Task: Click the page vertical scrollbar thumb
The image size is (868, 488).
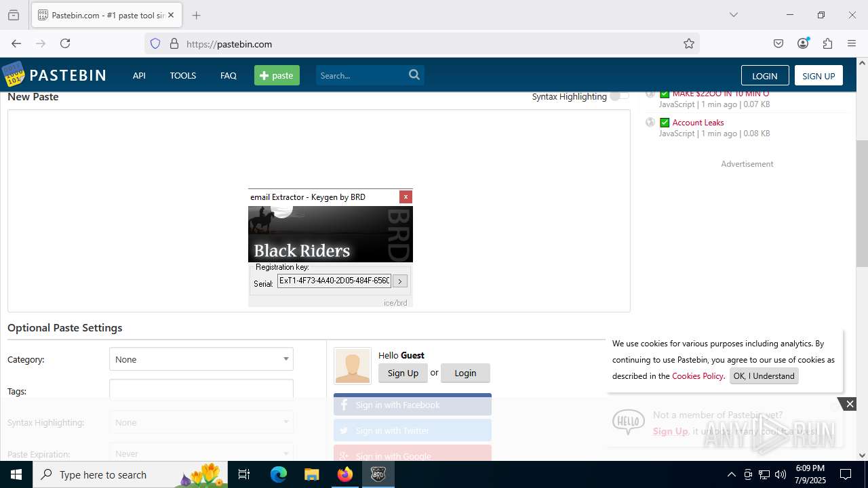Action: [862, 203]
